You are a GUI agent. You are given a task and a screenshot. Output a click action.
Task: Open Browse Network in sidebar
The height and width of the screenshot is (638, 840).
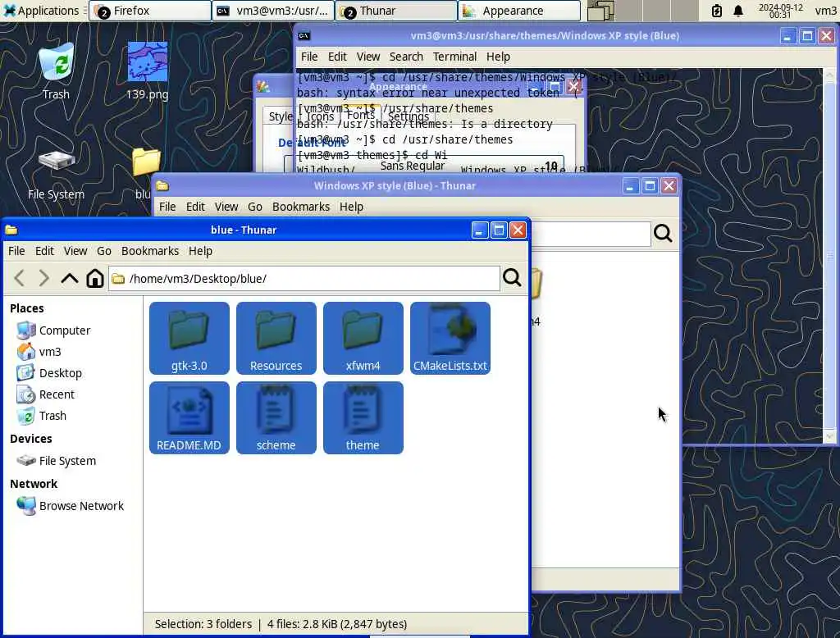(71, 506)
